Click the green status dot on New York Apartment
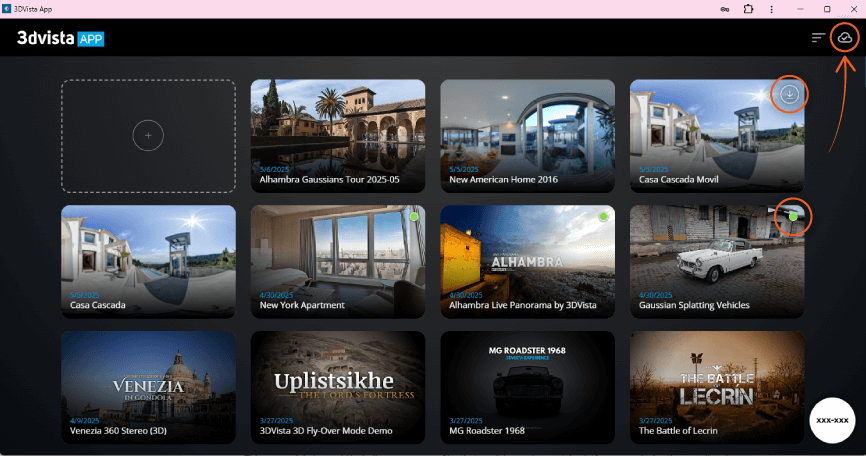Viewport: 866px width, 456px height. click(x=414, y=217)
